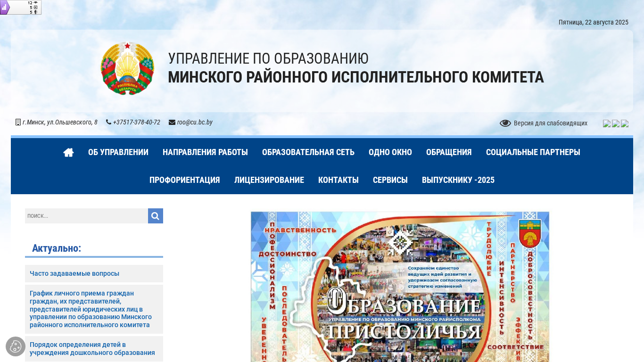Click УПРАВЛЕНИЕ ПО ОБРАЗОВАНИЮ title text
Viewport: 644px width, 362px height.
[268, 58]
